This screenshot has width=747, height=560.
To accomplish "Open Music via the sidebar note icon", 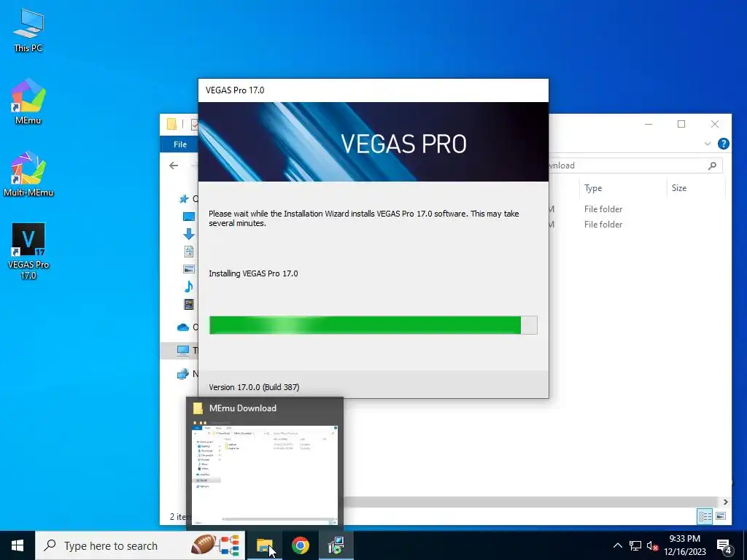I will pyautogui.click(x=189, y=286).
